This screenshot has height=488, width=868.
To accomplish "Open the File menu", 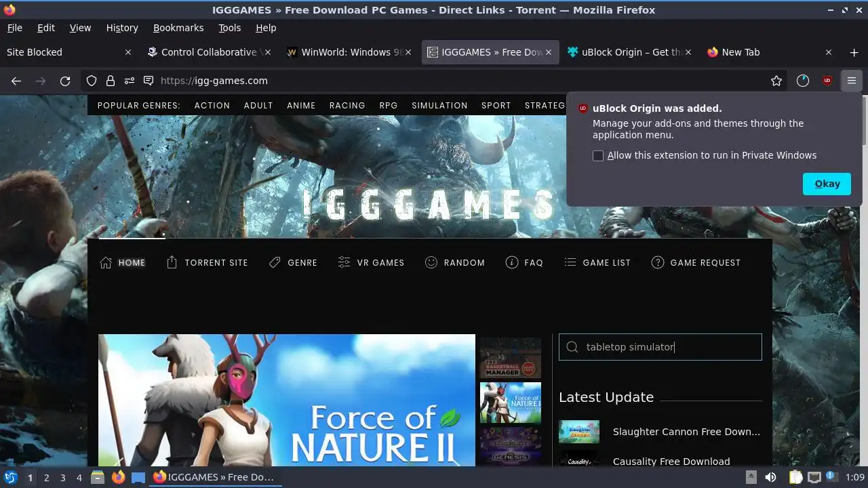I will (14, 28).
